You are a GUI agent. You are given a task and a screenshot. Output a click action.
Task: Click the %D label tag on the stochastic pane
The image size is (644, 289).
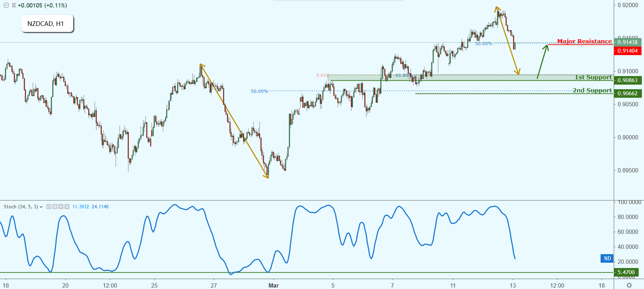607,258
